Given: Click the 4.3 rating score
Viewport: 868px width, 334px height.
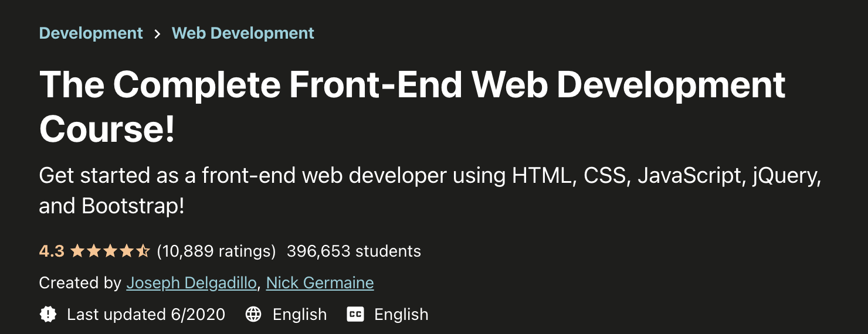Looking at the screenshot, I should point(52,251).
